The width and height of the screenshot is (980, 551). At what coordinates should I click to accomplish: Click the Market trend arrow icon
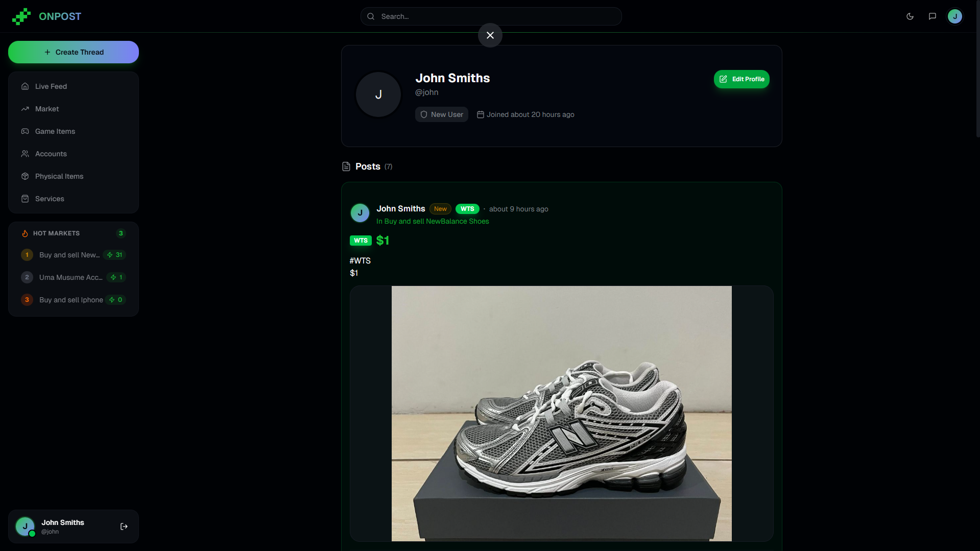[x=25, y=109]
